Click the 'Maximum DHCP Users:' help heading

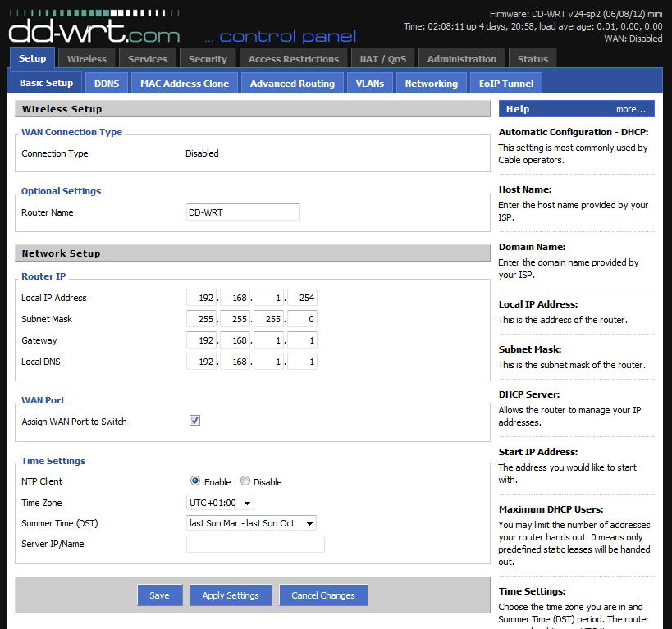click(x=551, y=509)
